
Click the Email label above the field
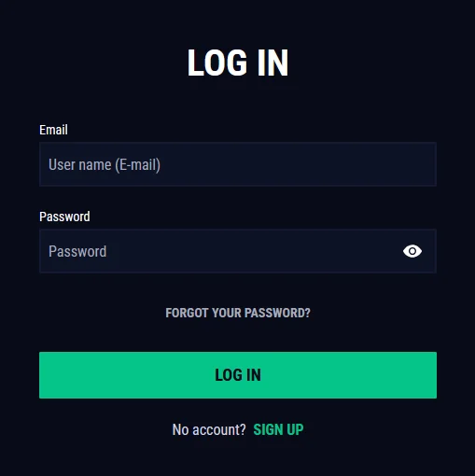click(x=53, y=130)
